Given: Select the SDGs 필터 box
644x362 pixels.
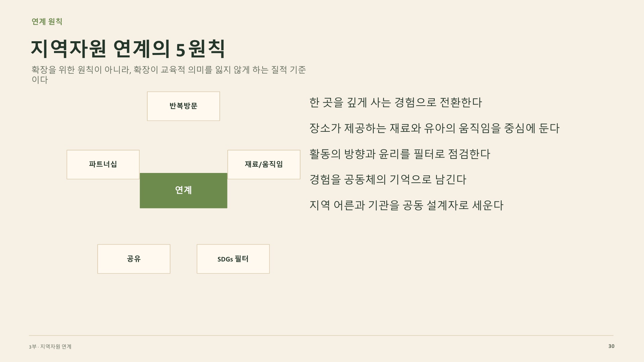Looking at the screenshot, I should (x=233, y=259).
